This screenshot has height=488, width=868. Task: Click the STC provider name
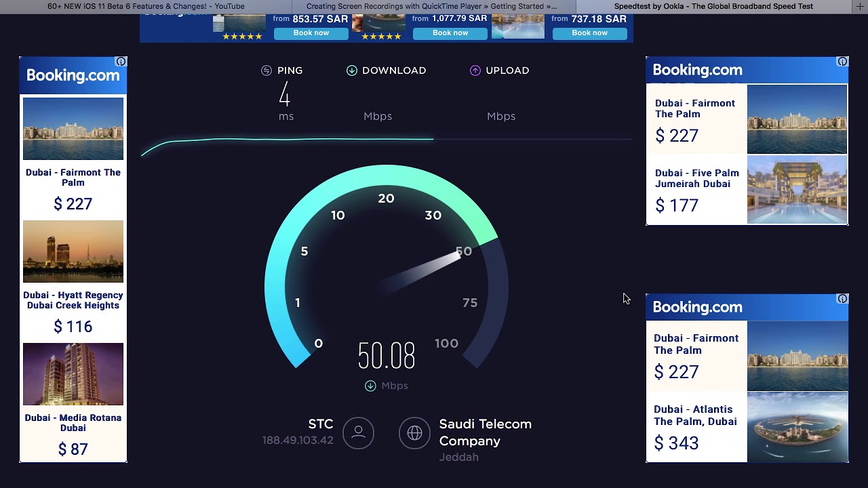[321, 424]
